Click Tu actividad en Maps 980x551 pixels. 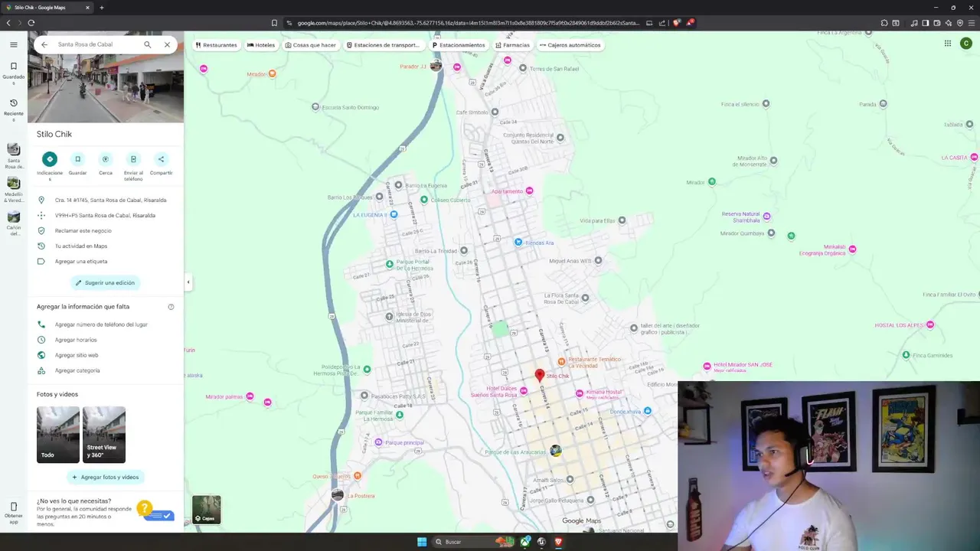click(105, 246)
